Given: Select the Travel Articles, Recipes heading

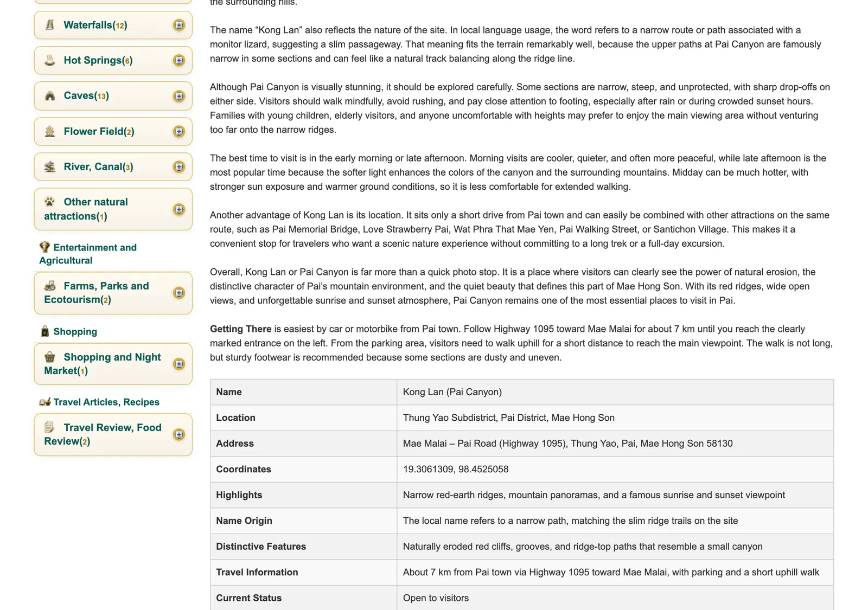Looking at the screenshot, I should (x=106, y=402).
